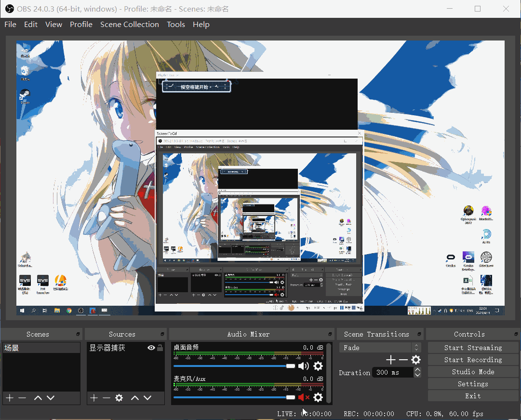
Task: Click the REC: 00:00:00 status text
Action: (369, 414)
